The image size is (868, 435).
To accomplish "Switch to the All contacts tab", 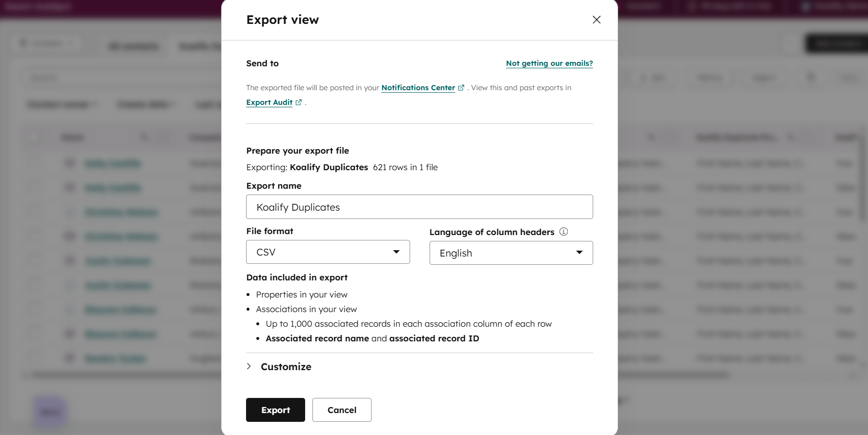I will (x=133, y=46).
